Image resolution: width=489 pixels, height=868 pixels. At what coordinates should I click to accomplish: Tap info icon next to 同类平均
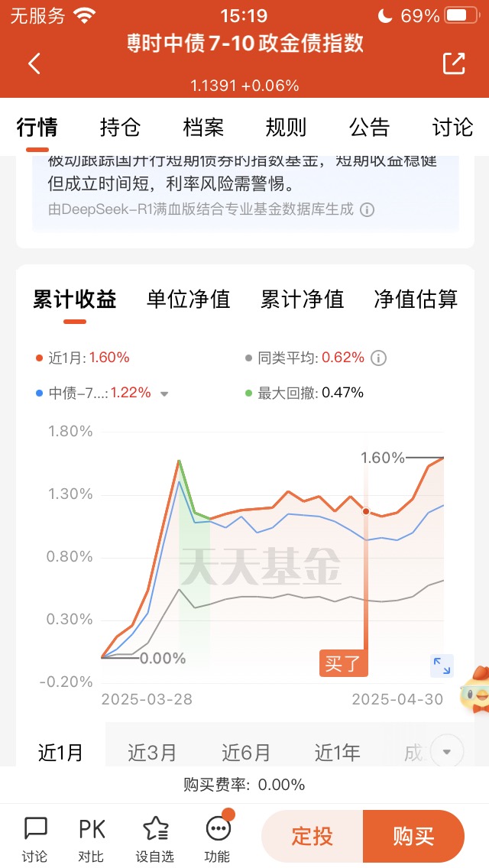(x=378, y=358)
